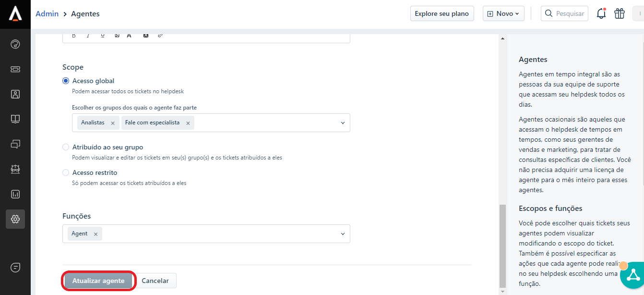Click the Admin gear icon in sidebar
The width and height of the screenshot is (644, 295).
[15, 219]
